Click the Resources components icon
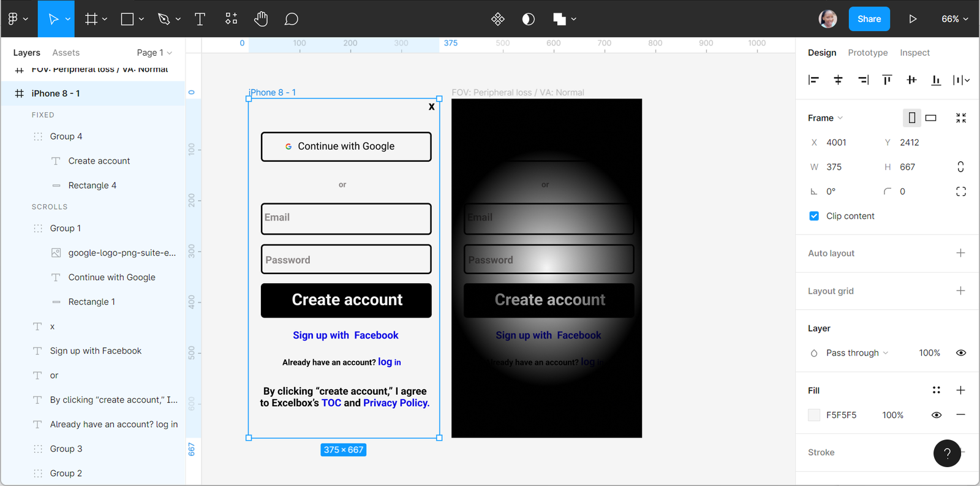Screen dimensions: 980x486 (x=231, y=19)
